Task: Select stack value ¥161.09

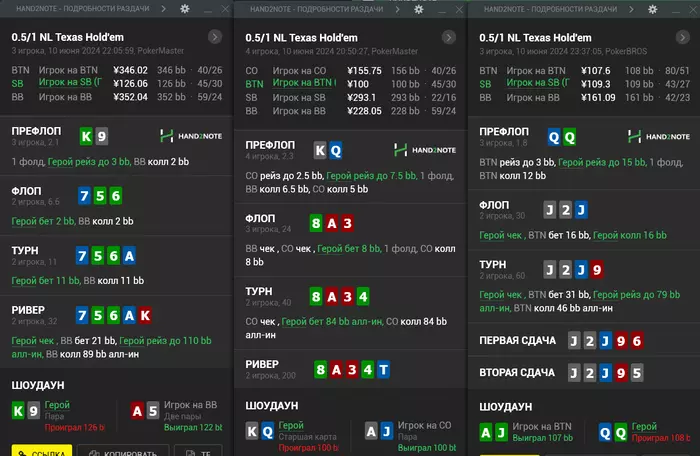Action: click(x=598, y=97)
